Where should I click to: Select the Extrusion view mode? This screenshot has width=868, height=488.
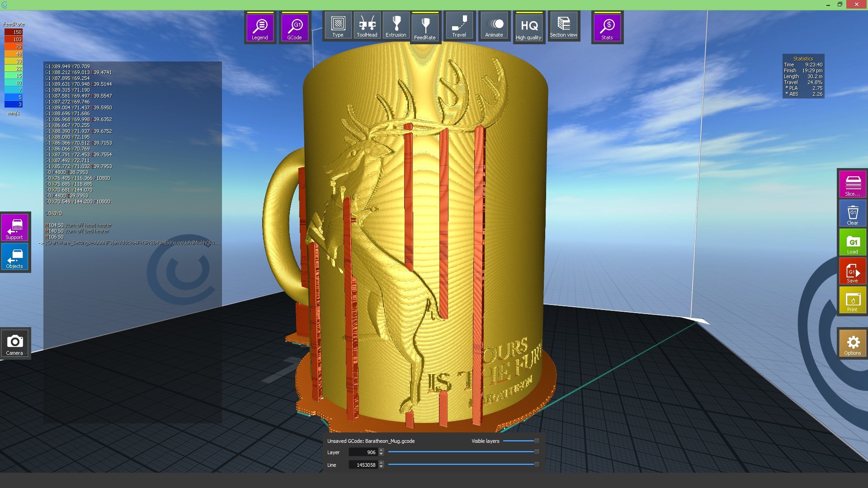pos(396,26)
